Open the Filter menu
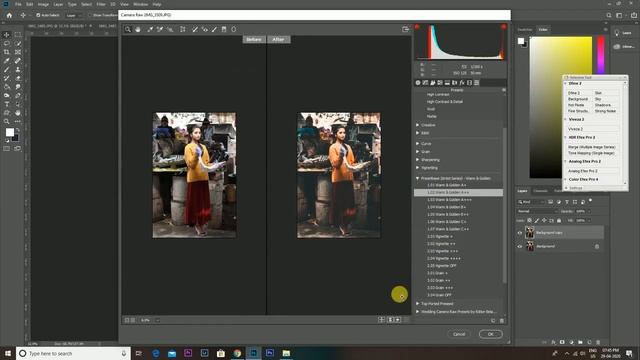The width and height of the screenshot is (640, 360). (101, 4)
